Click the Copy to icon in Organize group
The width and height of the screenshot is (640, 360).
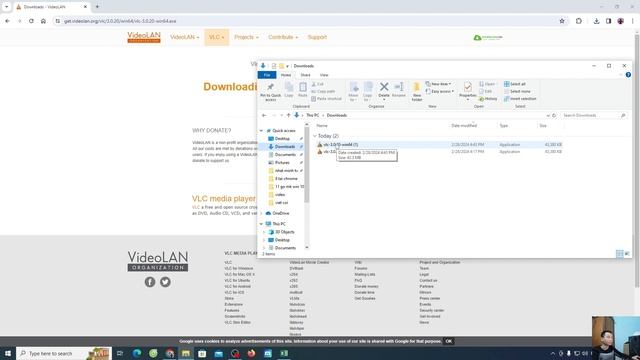[x=368, y=87]
